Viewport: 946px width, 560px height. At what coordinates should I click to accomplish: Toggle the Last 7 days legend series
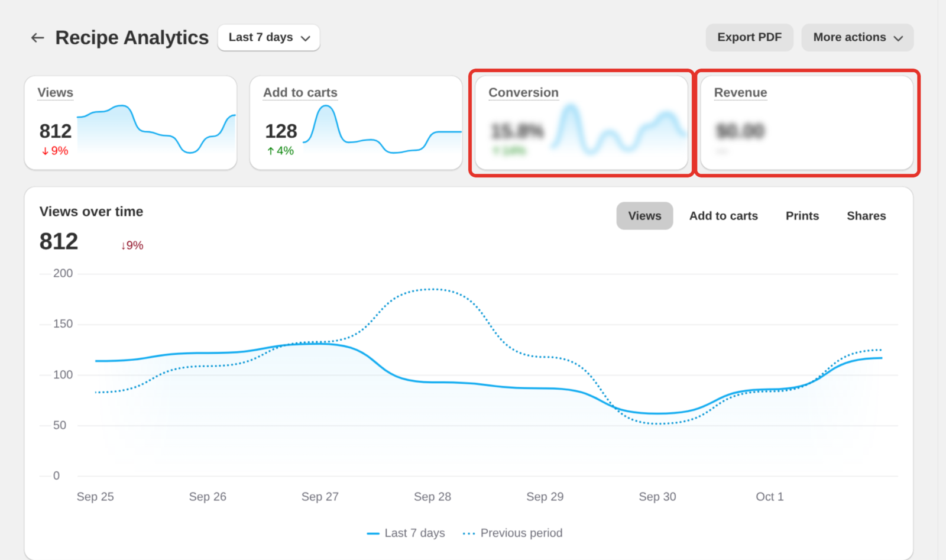[x=406, y=533]
